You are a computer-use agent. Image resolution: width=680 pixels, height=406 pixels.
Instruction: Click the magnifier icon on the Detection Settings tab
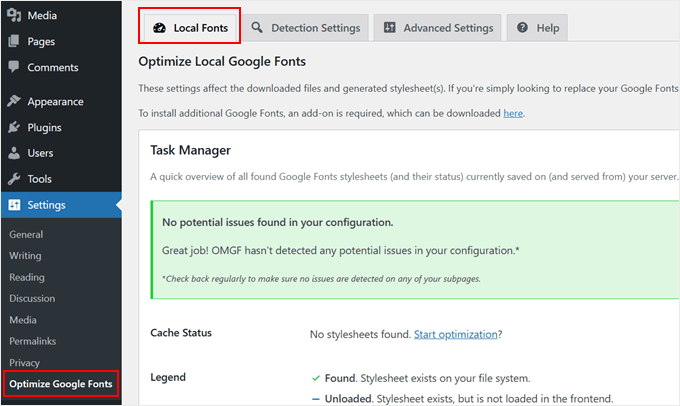(x=257, y=27)
